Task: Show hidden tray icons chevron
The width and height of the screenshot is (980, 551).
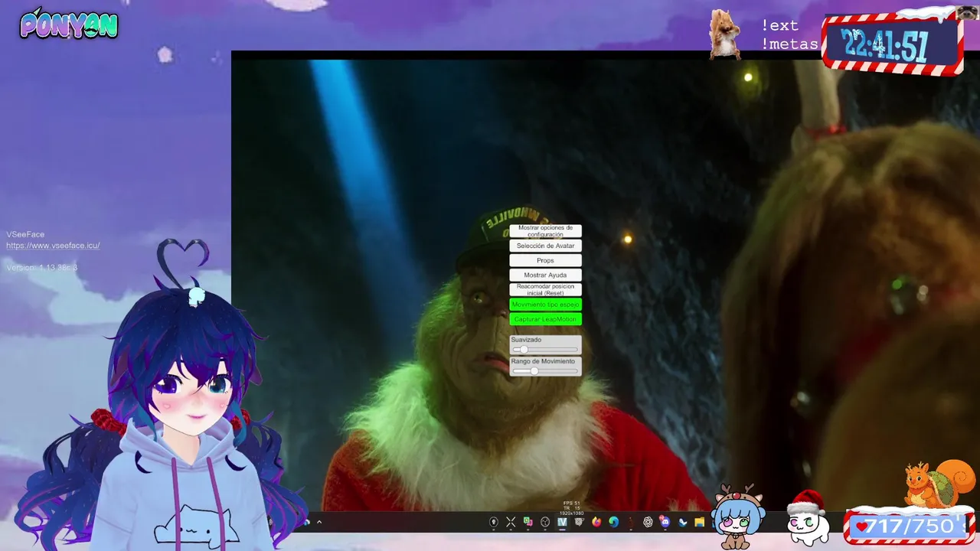Action: pyautogui.click(x=319, y=523)
